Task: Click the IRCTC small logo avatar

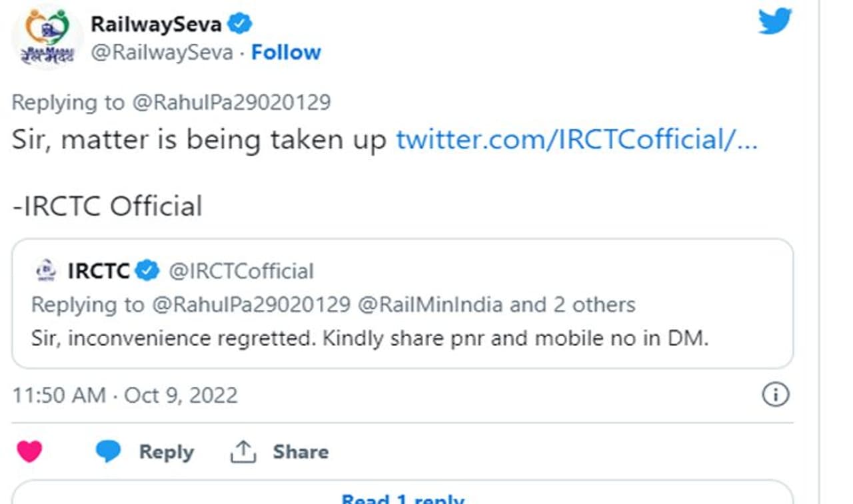Action: (x=45, y=272)
